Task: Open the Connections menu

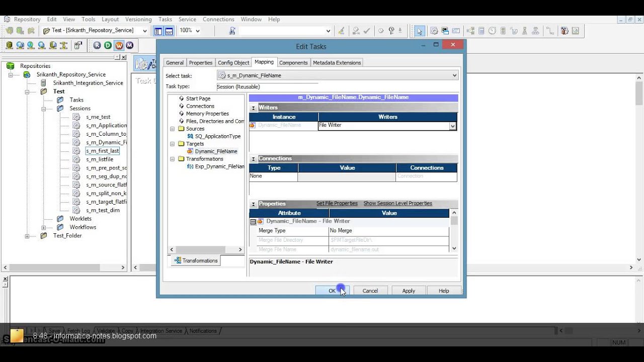Action: (218, 19)
